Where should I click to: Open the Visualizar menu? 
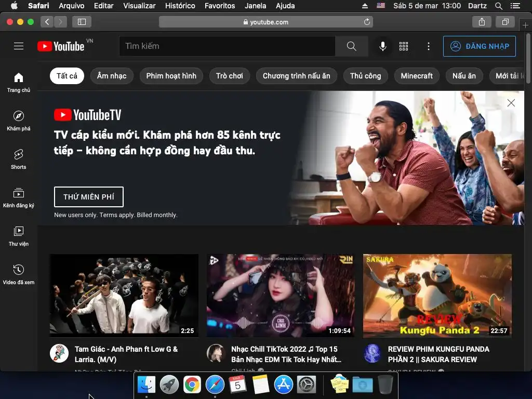click(x=139, y=6)
